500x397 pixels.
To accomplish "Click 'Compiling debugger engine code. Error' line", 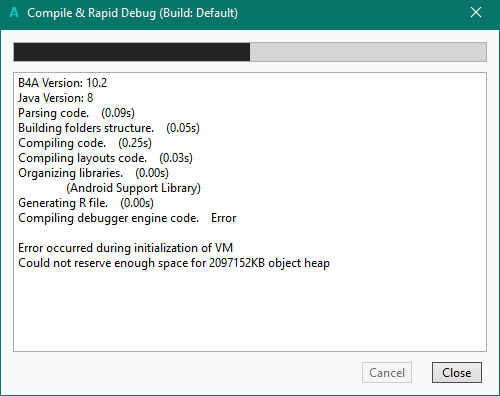I will 127,218.
